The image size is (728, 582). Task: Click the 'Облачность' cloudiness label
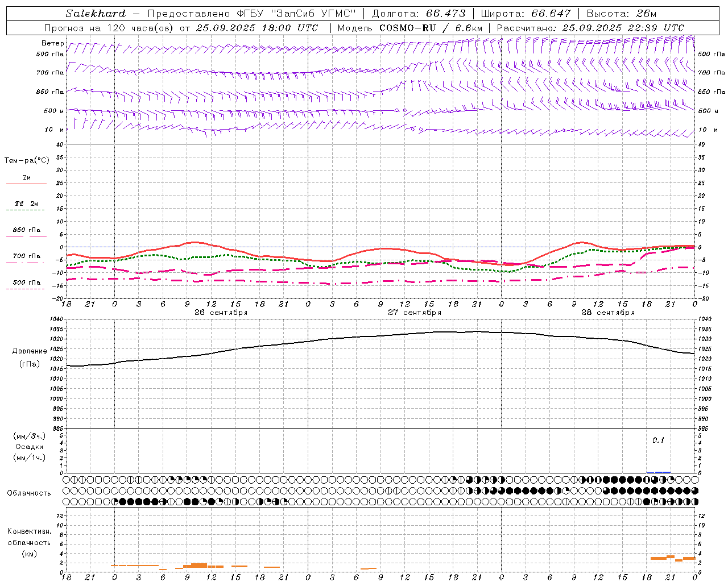point(29,493)
